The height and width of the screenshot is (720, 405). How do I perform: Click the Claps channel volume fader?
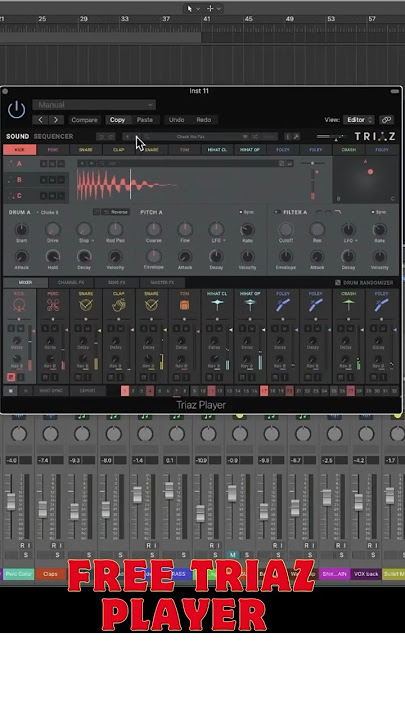(42, 509)
